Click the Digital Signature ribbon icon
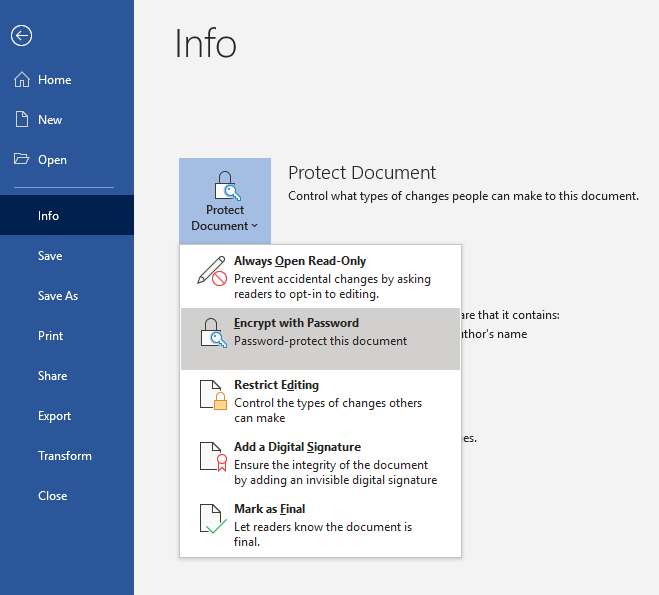 (214, 457)
